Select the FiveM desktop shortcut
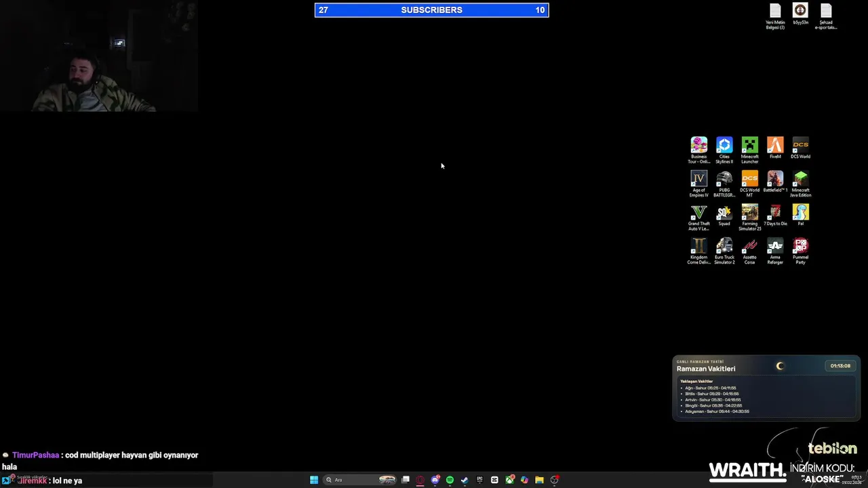Viewport: 868px width, 488px height. click(775, 148)
